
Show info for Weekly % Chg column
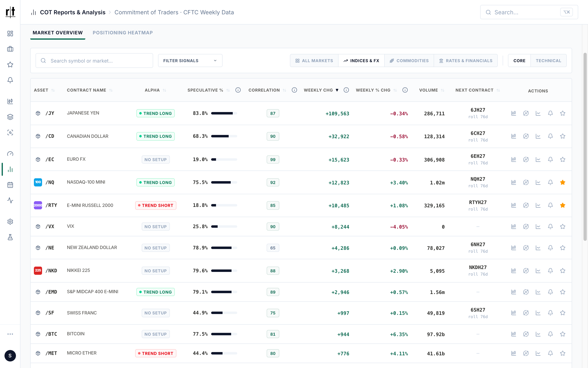point(405,90)
